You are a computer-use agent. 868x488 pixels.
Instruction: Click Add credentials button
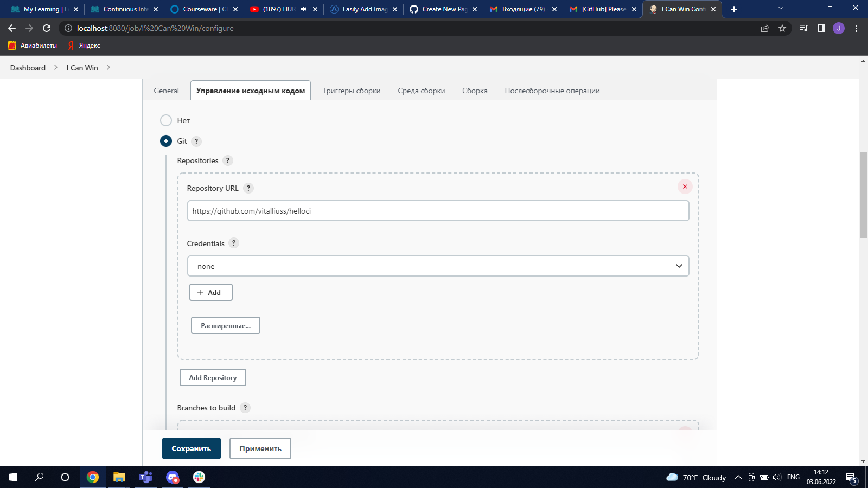click(x=211, y=292)
